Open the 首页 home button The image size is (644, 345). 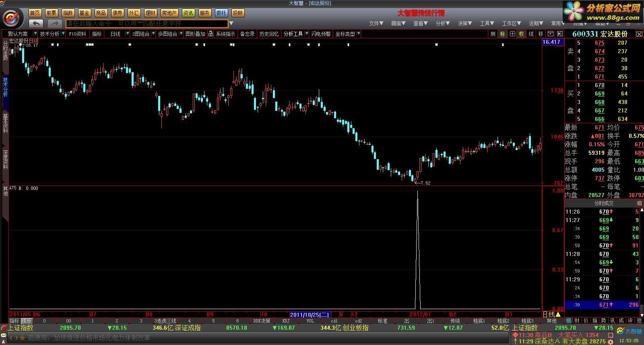(x=35, y=13)
